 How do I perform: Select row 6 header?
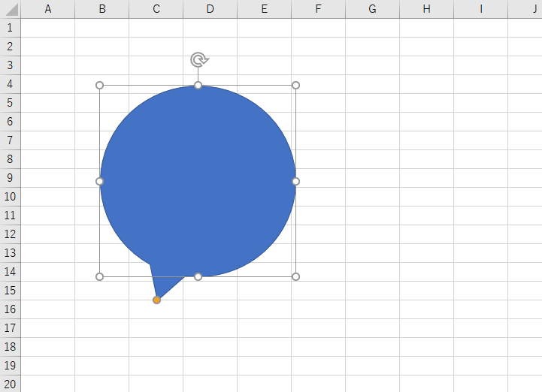(10, 122)
